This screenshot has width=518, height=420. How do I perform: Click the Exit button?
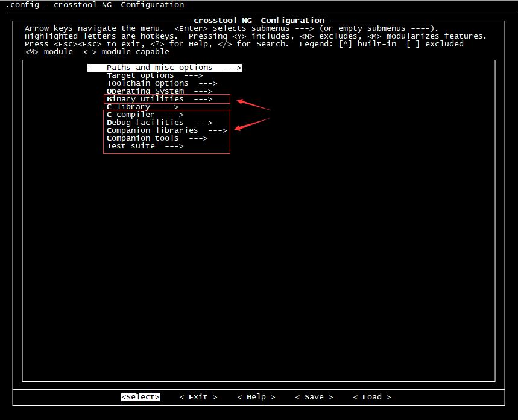click(198, 397)
